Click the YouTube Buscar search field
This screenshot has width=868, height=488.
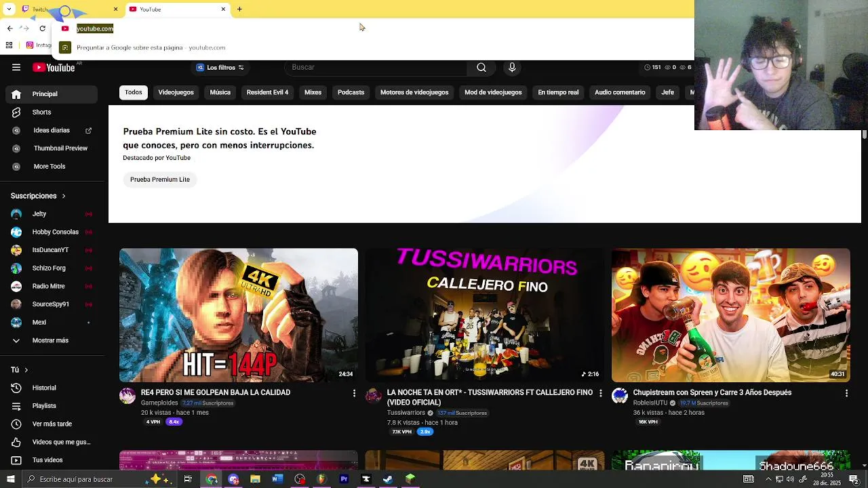[x=376, y=67]
